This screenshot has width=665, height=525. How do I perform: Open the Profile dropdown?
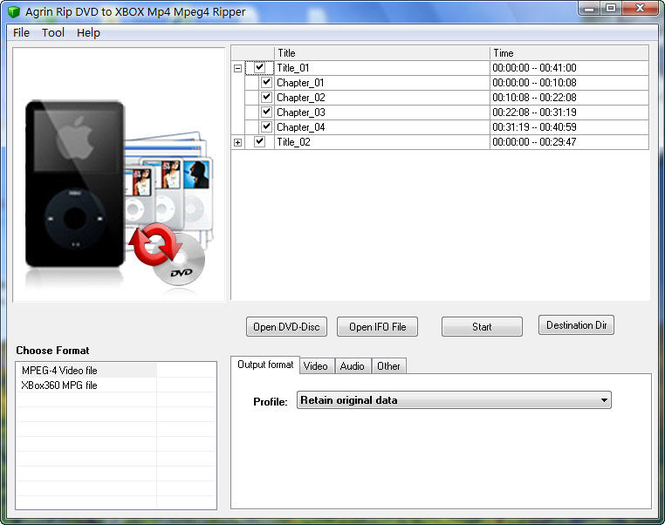(454, 400)
